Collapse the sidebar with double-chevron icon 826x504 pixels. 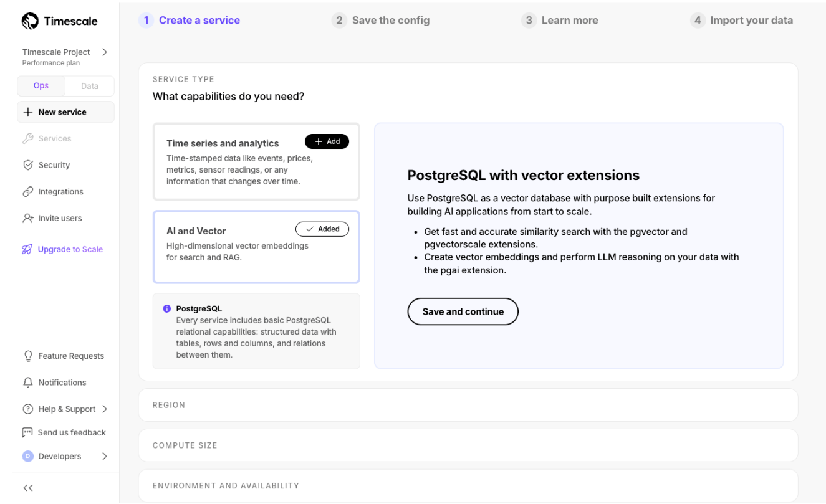tap(27, 488)
